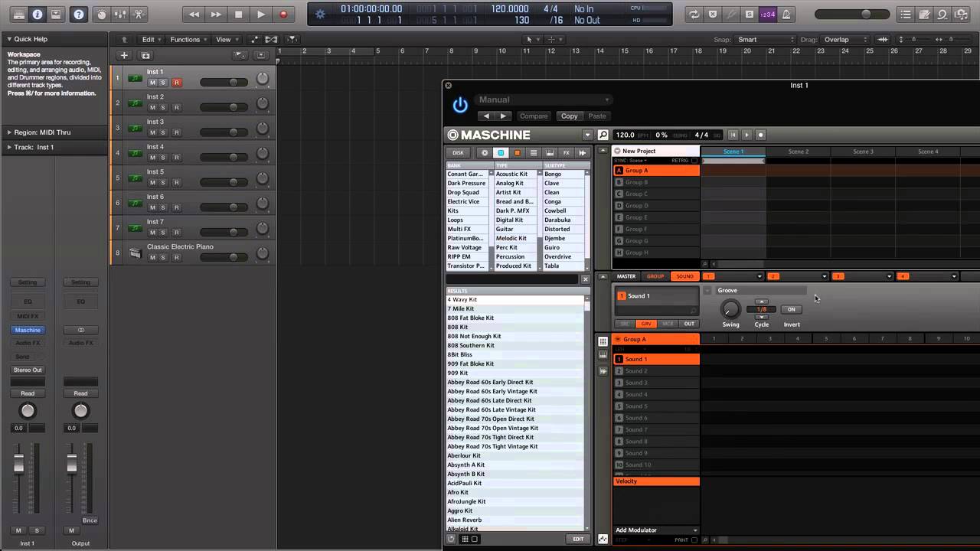Click the Play transport button
The image size is (980, 551).
[261, 14]
